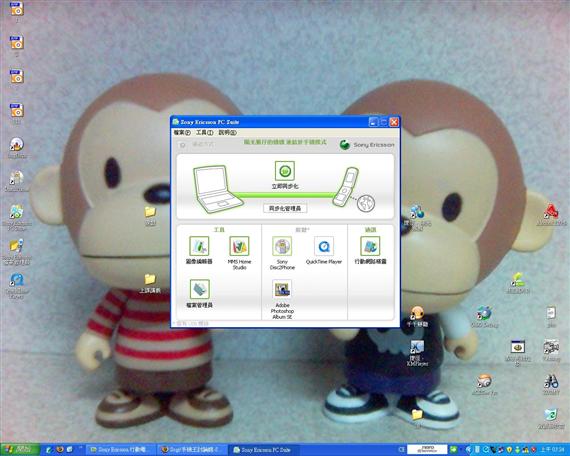
Task: Switch to the Dogi手機王討論區 Firefox taskbar button
Action: 193,450
